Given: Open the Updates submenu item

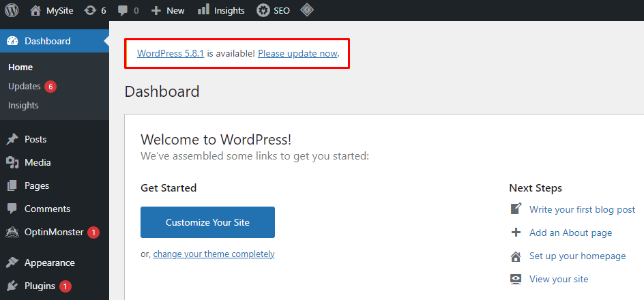Looking at the screenshot, I should (25, 87).
